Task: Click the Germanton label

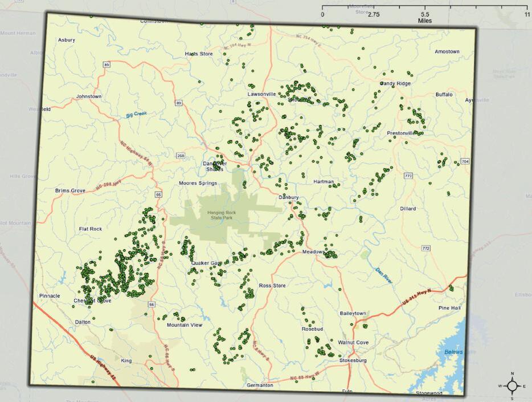Action: pyautogui.click(x=260, y=385)
